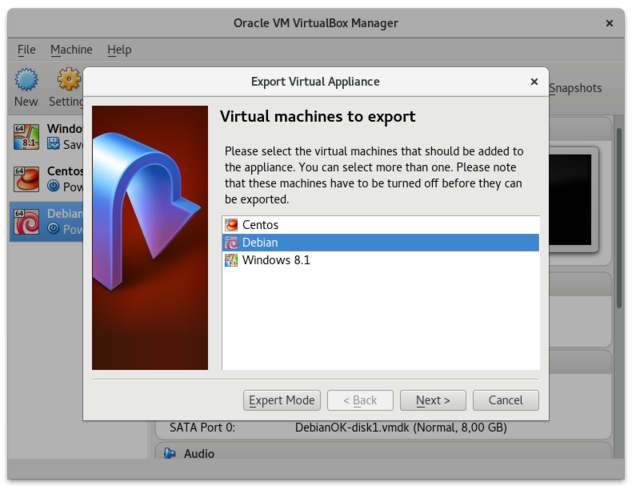Image resolution: width=632 pixels, height=486 pixels.
Task: Click the saved state icon under Windows VM
Action: tap(53, 144)
